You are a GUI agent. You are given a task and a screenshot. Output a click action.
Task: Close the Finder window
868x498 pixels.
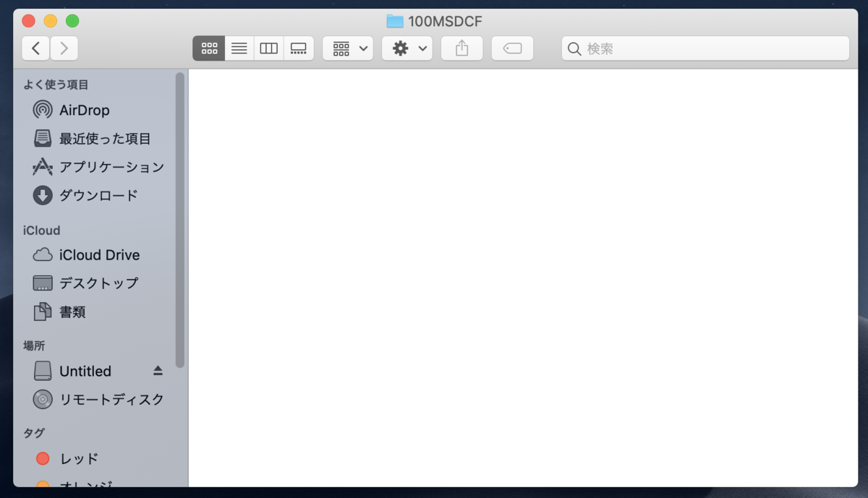29,21
